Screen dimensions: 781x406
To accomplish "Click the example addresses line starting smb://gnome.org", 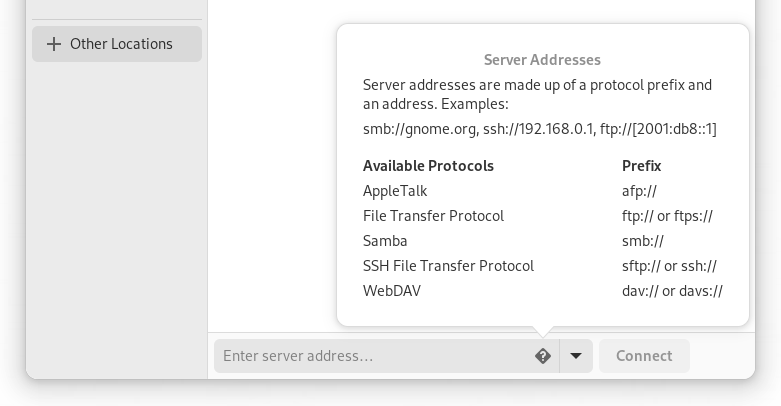I will 540,129.
